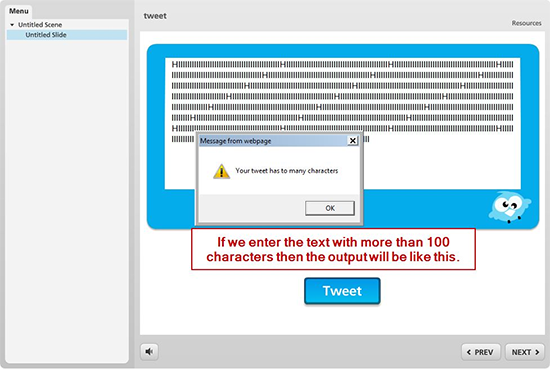Screen dimensions: 550x369
Task: Open the Menu tab
Action: pyautogui.click(x=19, y=11)
